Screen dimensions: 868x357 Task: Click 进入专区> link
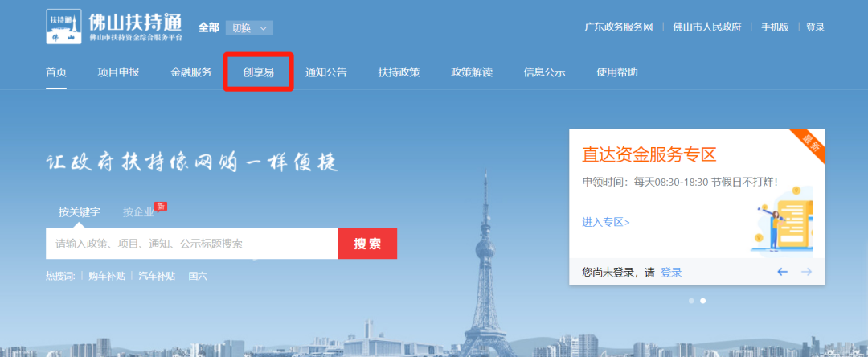click(606, 222)
